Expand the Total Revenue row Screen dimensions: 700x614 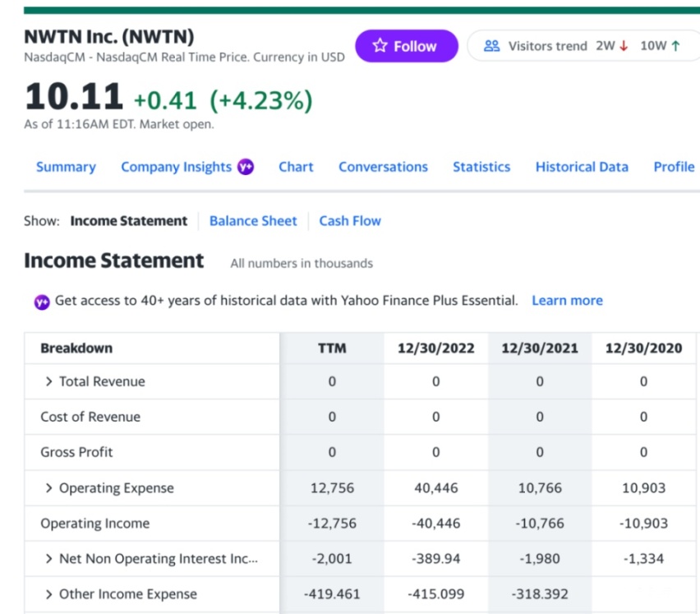tap(49, 381)
